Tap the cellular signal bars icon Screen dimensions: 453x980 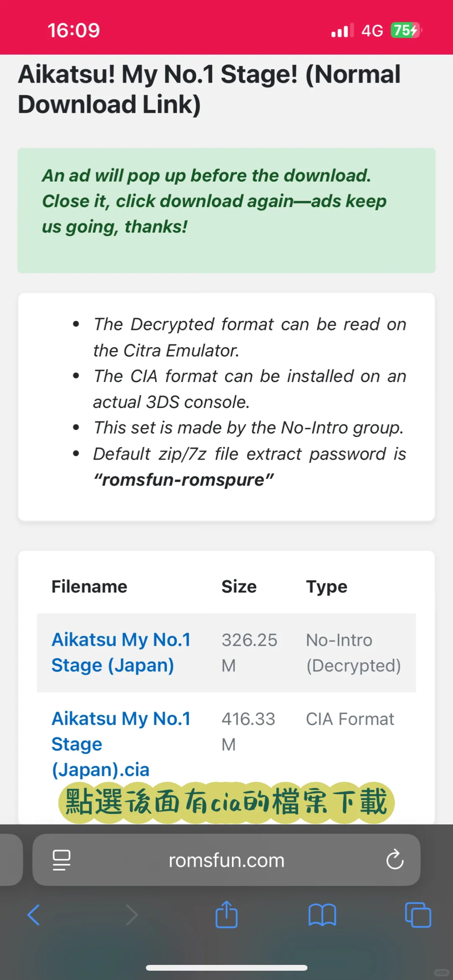[342, 30]
